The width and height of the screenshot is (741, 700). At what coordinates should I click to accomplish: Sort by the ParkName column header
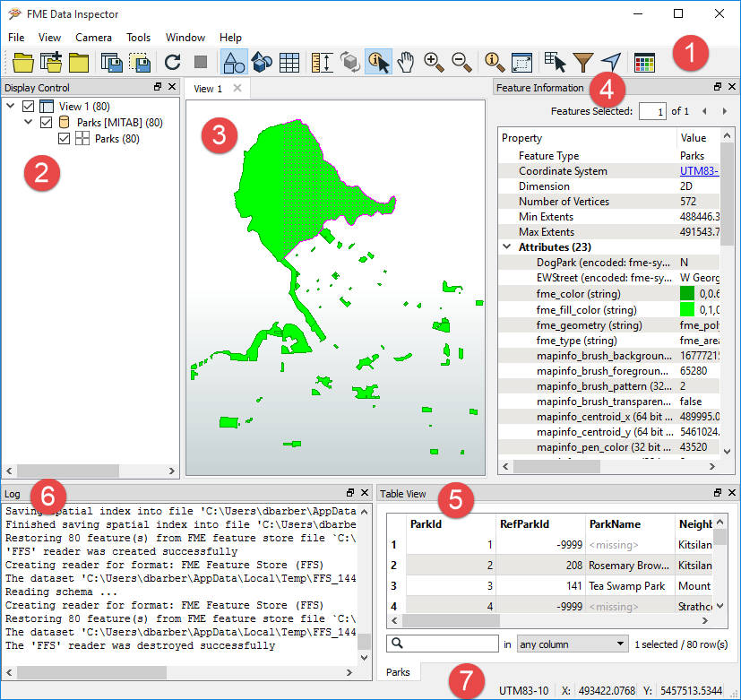tap(630, 523)
